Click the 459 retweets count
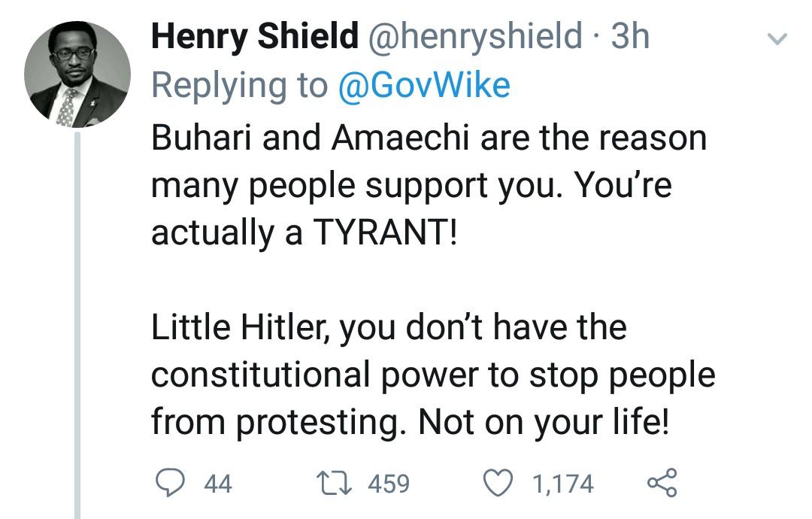 click(388, 483)
